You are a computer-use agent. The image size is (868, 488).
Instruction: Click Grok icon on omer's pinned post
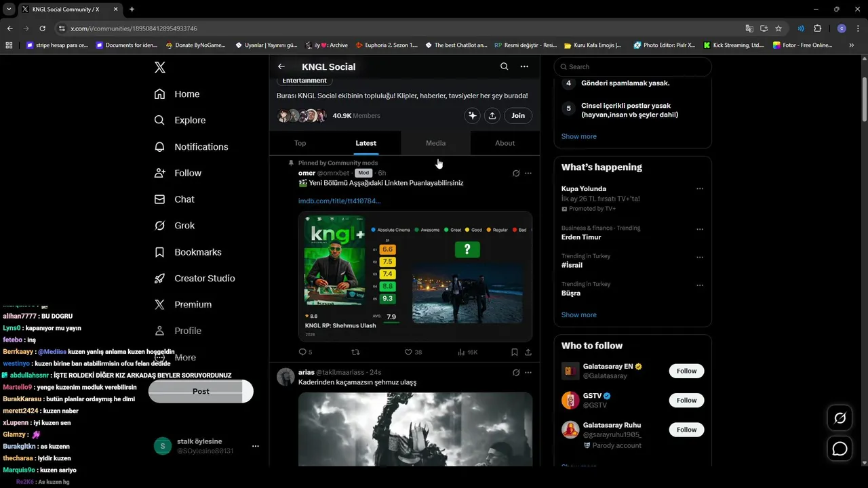click(x=516, y=174)
